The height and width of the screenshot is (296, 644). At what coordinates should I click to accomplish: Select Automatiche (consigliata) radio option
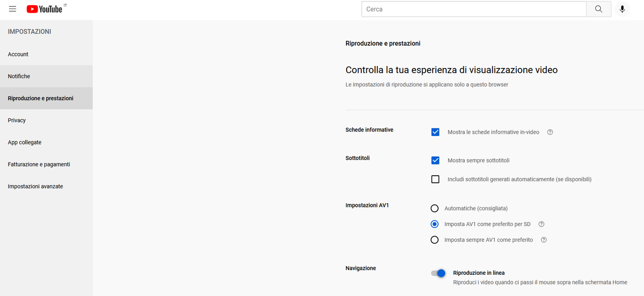pos(435,208)
